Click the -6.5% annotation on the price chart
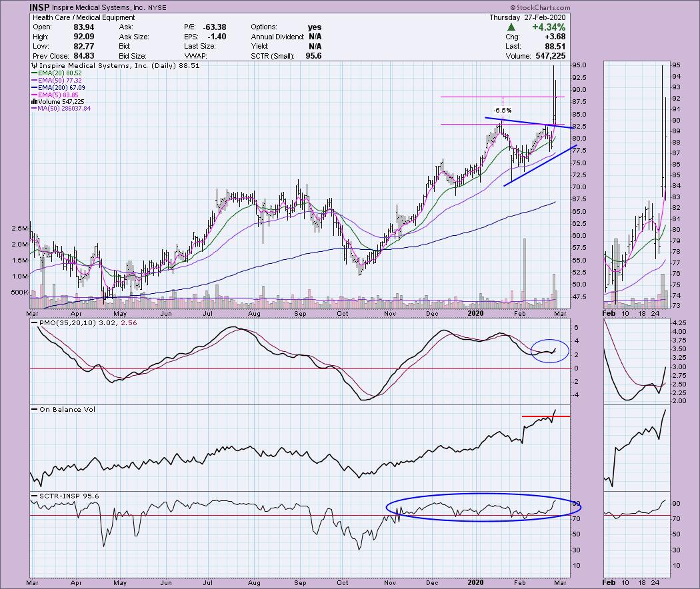This screenshot has width=700, height=589. coord(503,110)
